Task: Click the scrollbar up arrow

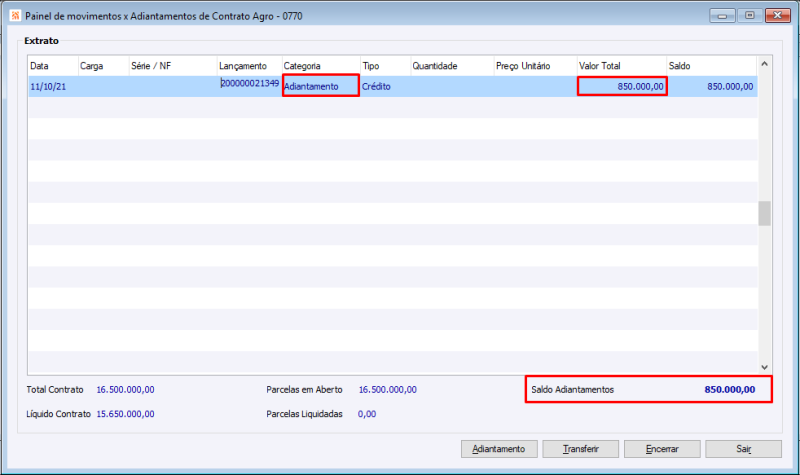Action: (x=764, y=64)
